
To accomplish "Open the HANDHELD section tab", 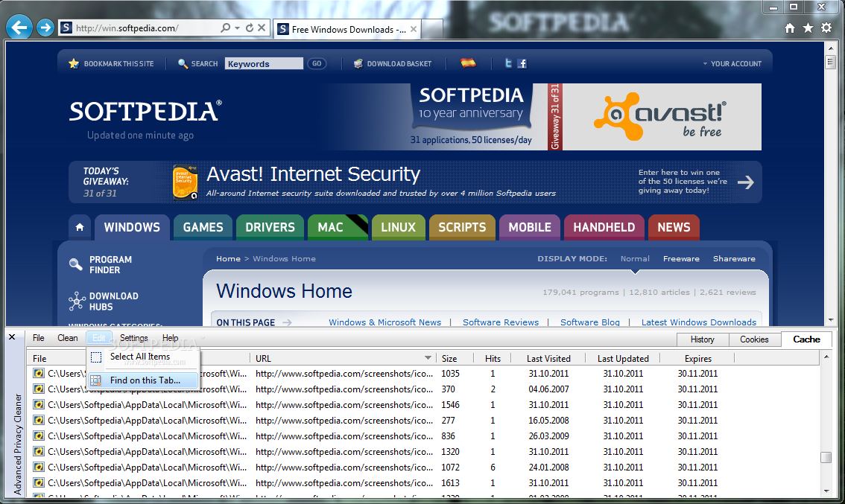I will 604,227.
